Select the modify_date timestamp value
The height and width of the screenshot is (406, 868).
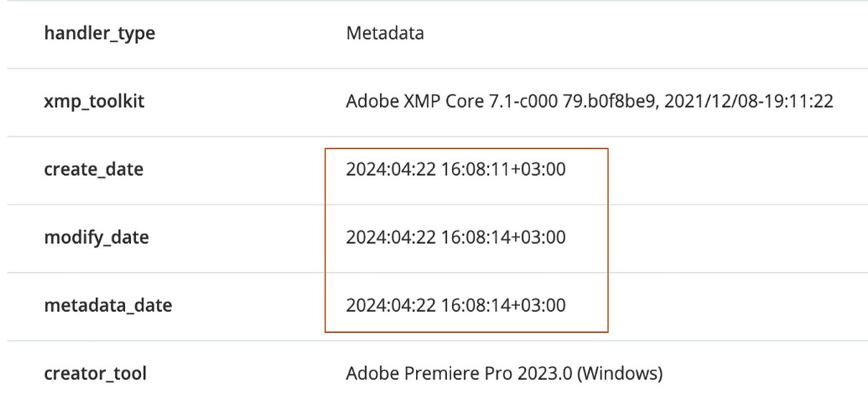coord(456,237)
